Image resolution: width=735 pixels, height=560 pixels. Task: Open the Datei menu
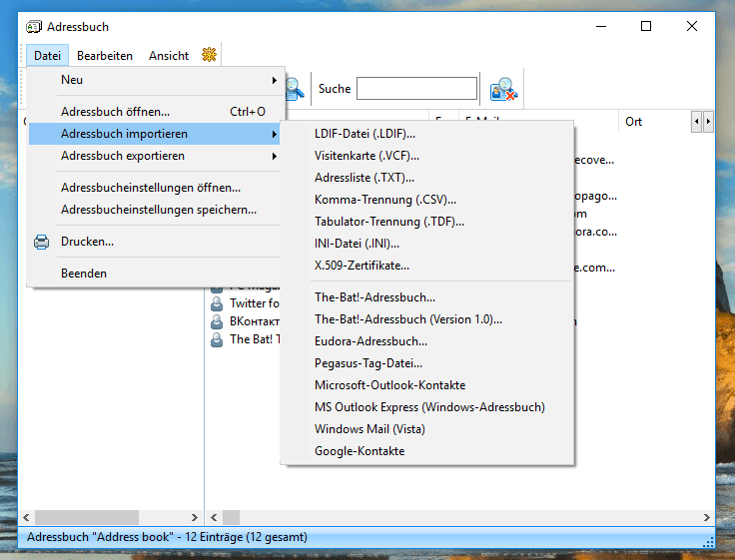(47, 55)
